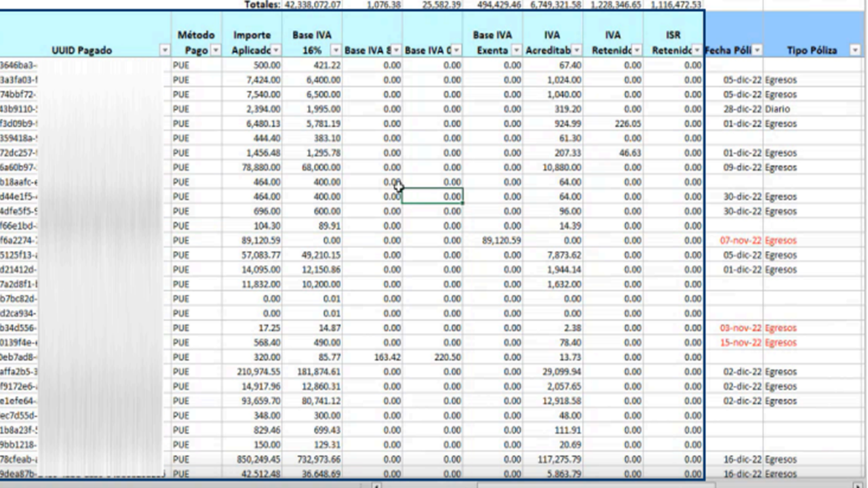Select the Diario póliza type cell
Image resolution: width=868 pixels, height=488 pixels.
tap(812, 109)
